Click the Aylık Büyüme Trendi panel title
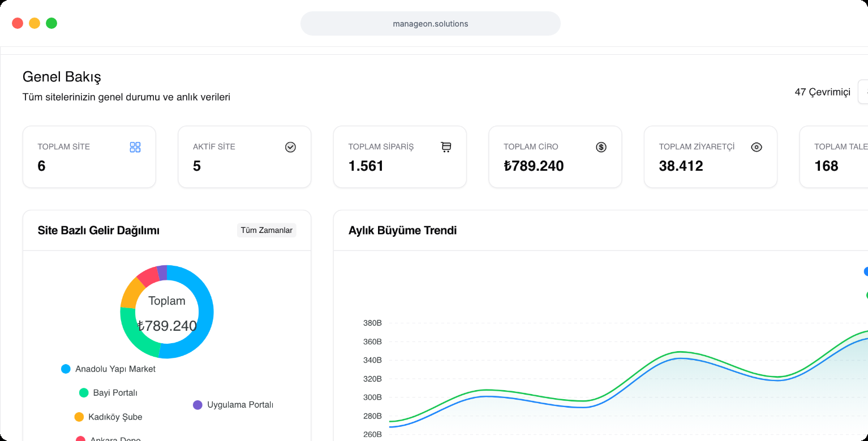868x441 pixels. coord(402,231)
